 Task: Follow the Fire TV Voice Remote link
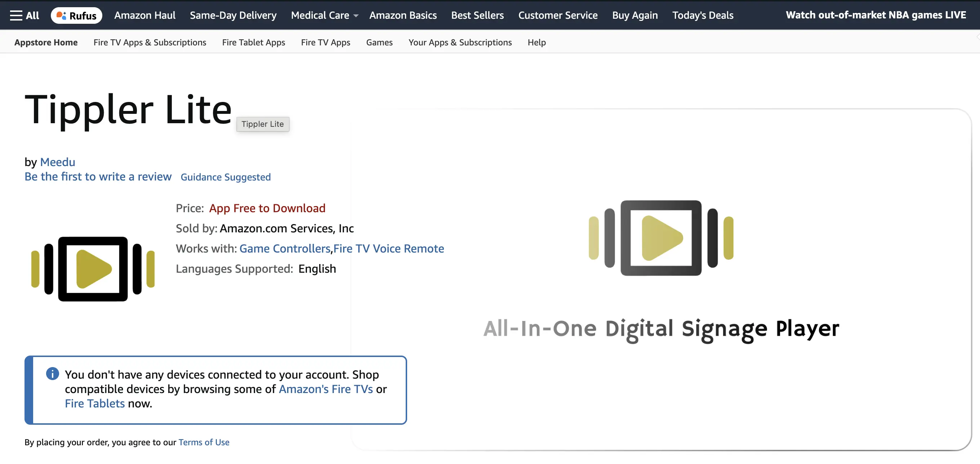tap(388, 248)
